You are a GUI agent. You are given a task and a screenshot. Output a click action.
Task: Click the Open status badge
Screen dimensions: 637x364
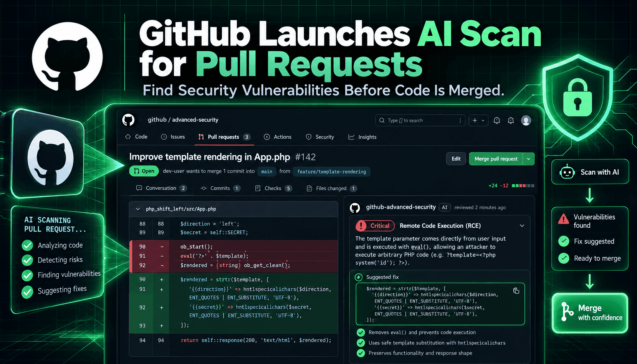144,171
